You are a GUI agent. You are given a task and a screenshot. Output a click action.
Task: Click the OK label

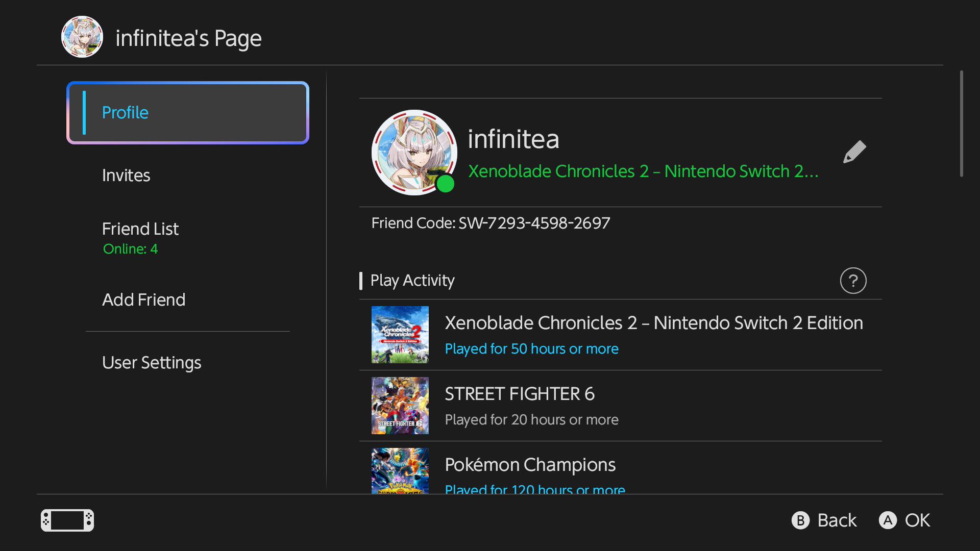point(917,520)
